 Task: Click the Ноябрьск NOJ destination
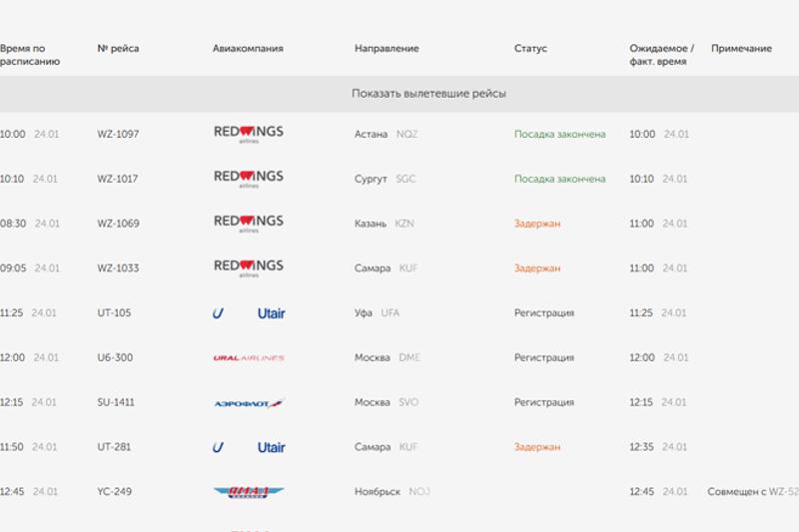click(392, 492)
